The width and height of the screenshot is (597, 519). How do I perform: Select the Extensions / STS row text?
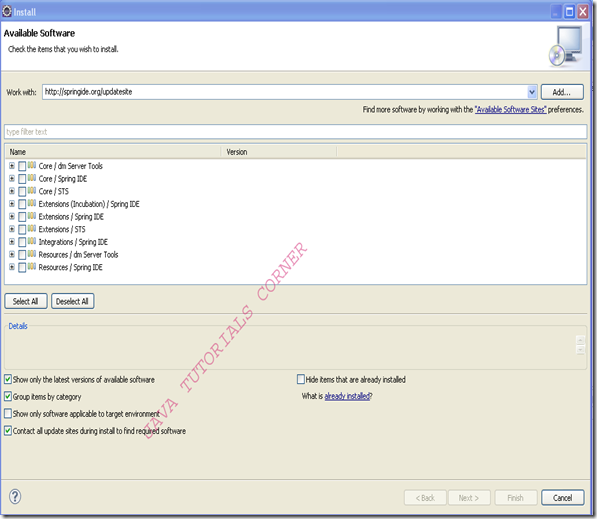point(62,229)
